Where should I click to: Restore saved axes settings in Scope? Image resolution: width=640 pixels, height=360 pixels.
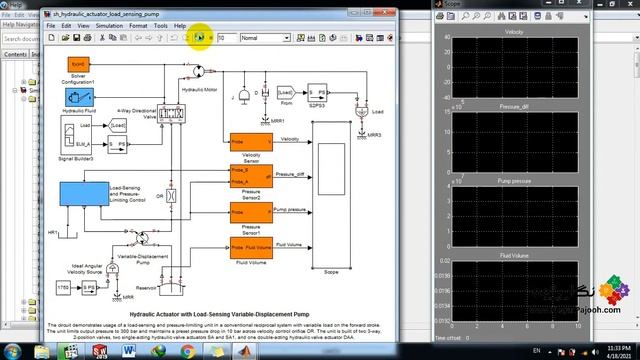click(x=523, y=16)
